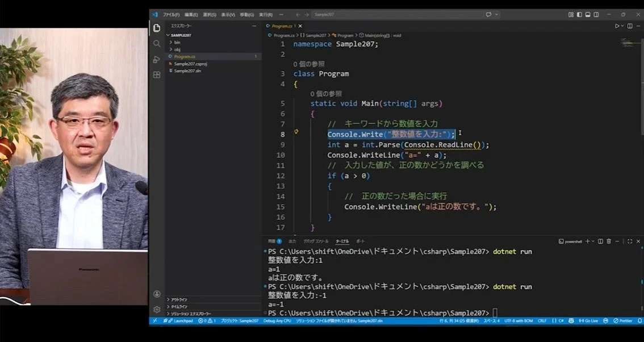Split the terminal

[x=601, y=241]
